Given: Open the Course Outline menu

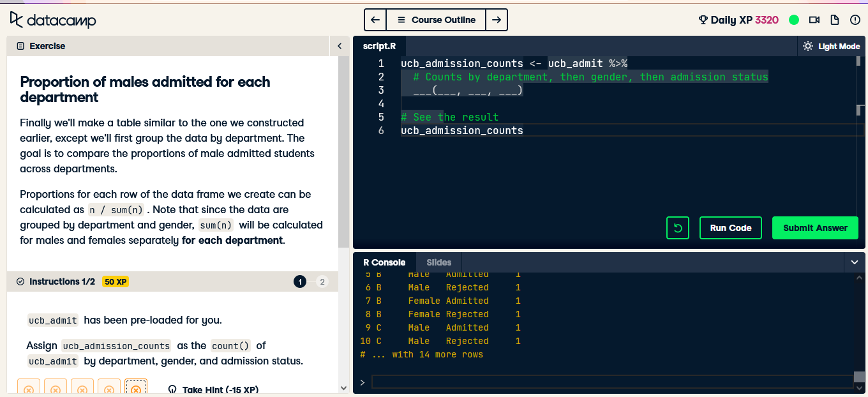Looking at the screenshot, I should (436, 20).
